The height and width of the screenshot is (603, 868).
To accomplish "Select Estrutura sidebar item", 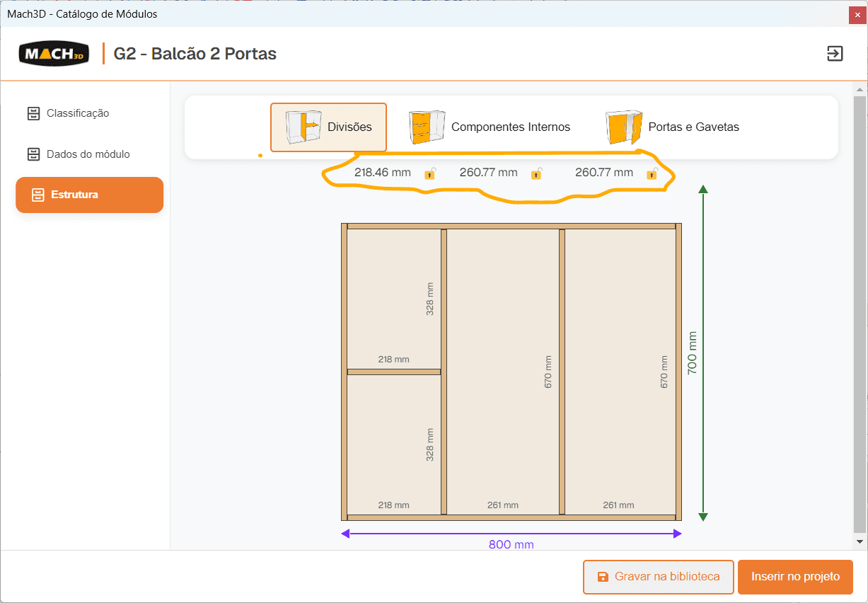I will [89, 195].
